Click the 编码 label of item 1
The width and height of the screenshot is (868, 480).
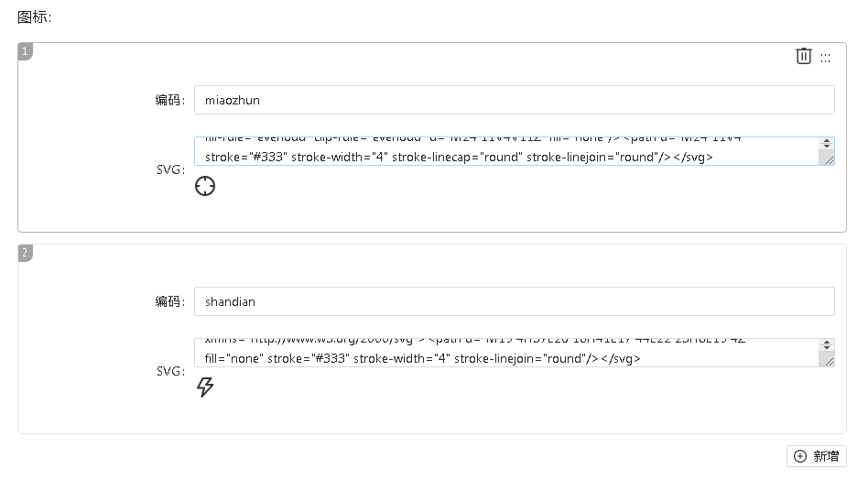click(x=169, y=101)
